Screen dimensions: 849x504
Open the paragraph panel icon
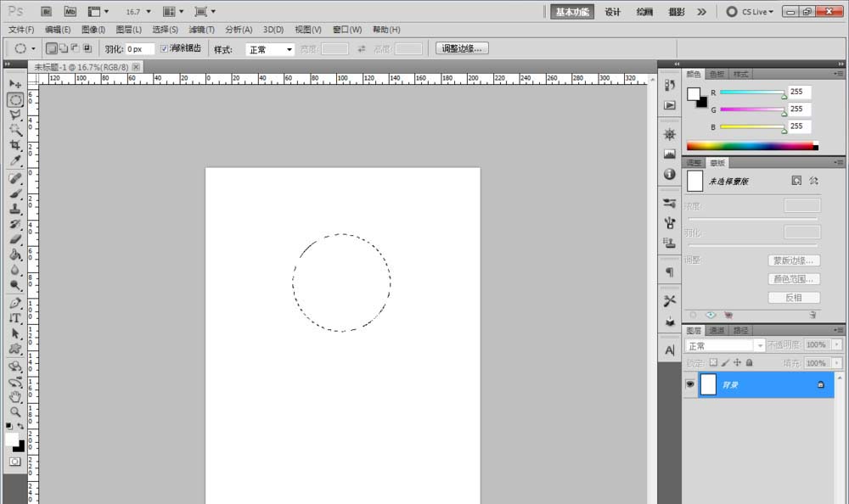coord(669,272)
